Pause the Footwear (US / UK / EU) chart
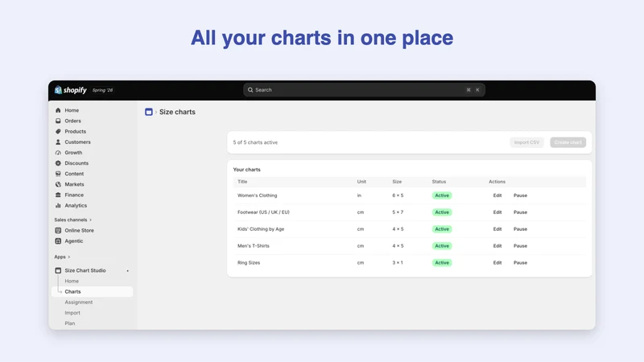The image size is (644, 362). (520, 212)
